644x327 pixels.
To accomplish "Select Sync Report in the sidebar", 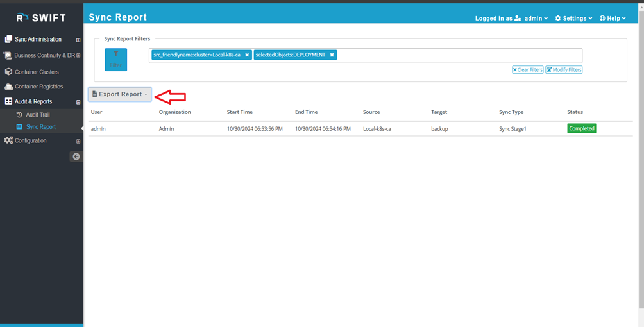I will point(40,127).
